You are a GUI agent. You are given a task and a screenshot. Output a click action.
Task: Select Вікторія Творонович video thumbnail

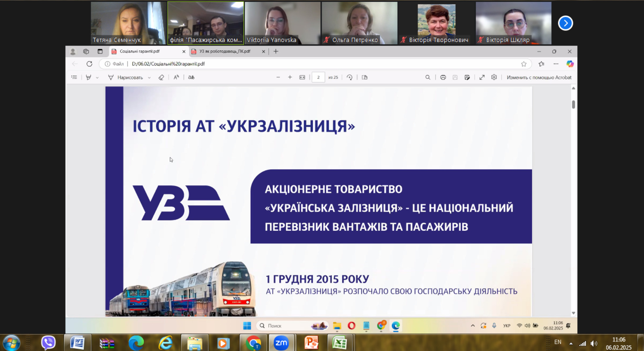pyautogui.click(x=436, y=23)
